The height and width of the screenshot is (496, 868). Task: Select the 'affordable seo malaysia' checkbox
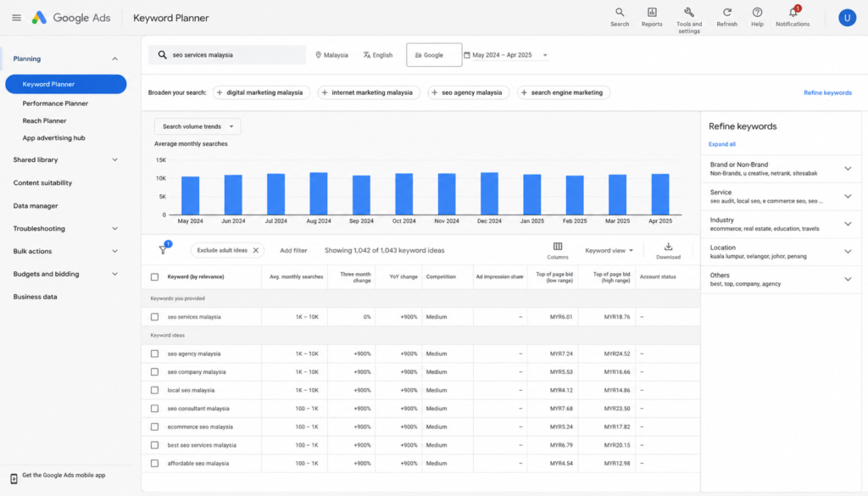point(154,463)
